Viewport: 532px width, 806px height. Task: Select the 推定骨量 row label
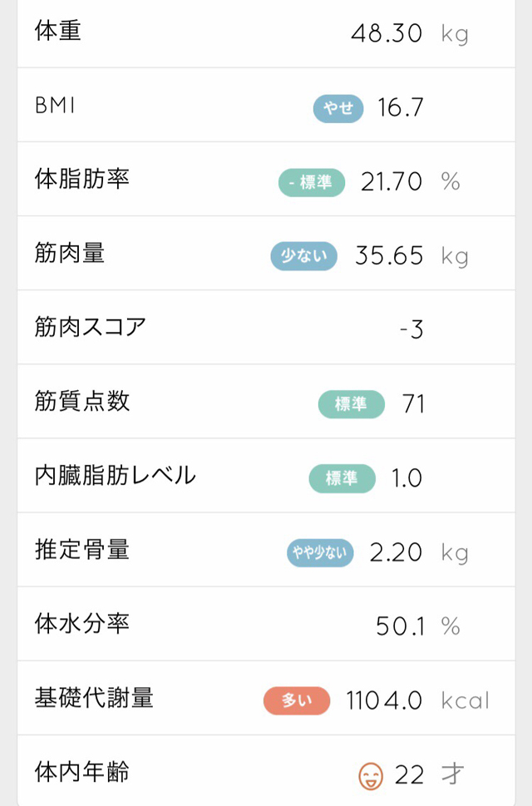pos(81,550)
